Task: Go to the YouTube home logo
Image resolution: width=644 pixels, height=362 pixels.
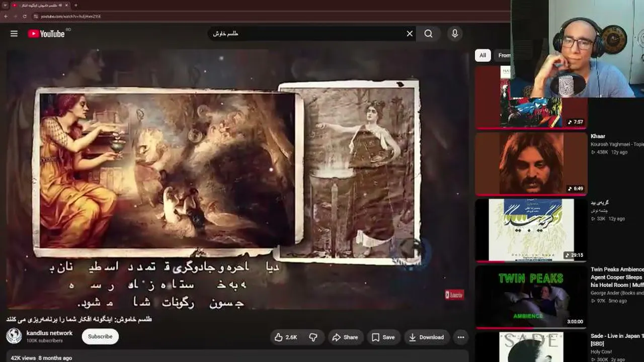Action: [x=46, y=34]
